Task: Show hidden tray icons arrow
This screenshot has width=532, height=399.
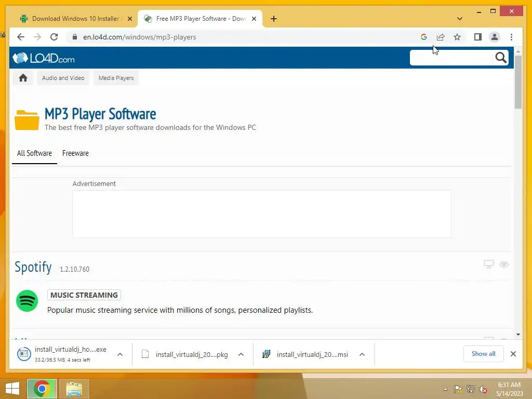Action: (445, 389)
